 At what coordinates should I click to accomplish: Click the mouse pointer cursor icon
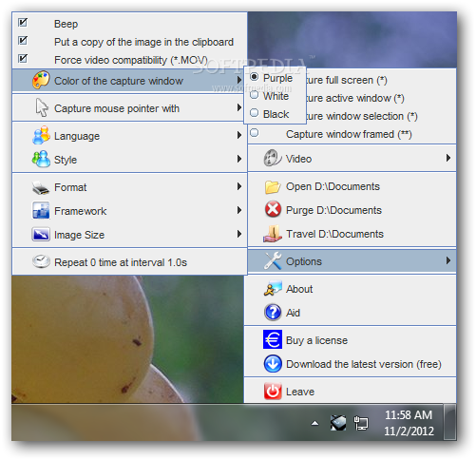(x=42, y=107)
